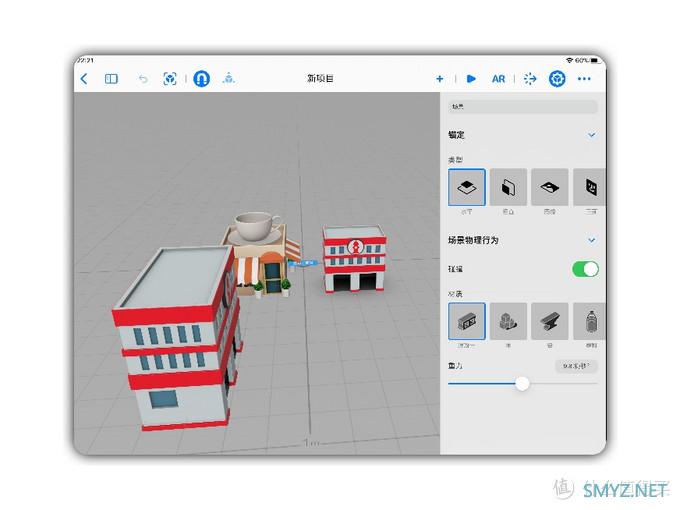Open the more options ellipsis menu
The height and width of the screenshot is (510, 680).
point(584,78)
